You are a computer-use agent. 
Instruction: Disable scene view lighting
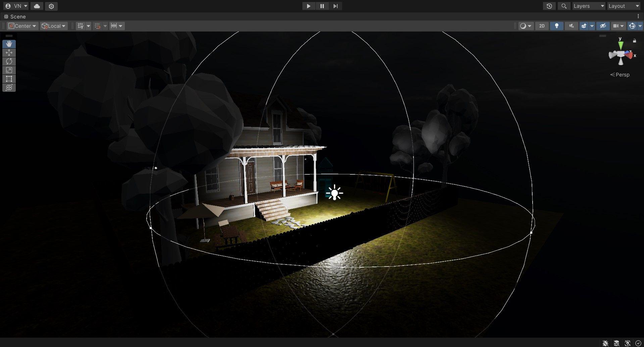click(x=557, y=26)
